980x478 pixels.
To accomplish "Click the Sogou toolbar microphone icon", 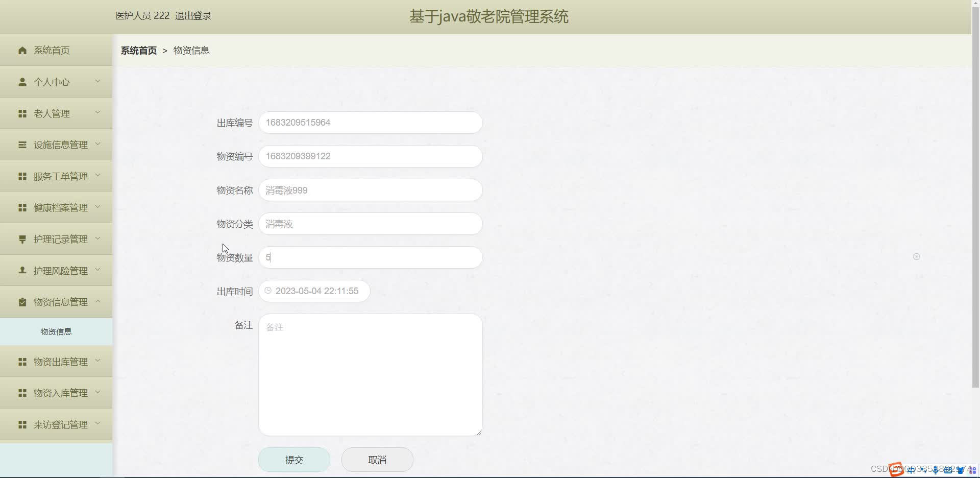I will (936, 470).
